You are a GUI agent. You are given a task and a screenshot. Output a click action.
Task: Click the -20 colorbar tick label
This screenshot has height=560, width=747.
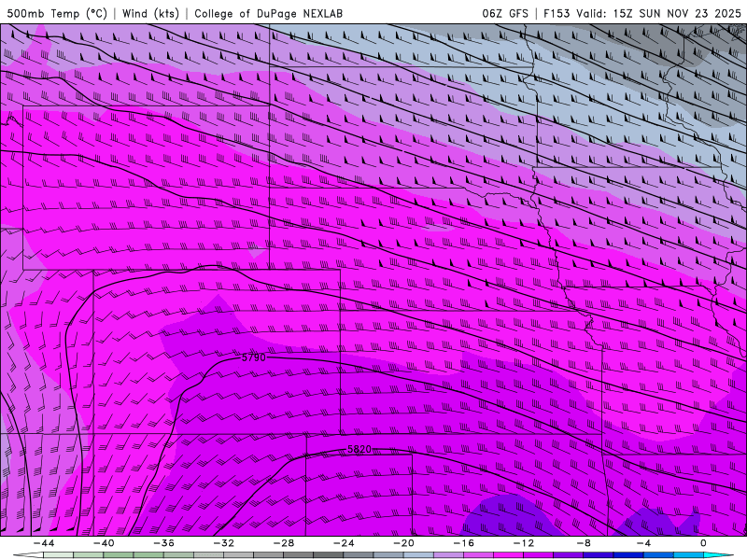403,543
